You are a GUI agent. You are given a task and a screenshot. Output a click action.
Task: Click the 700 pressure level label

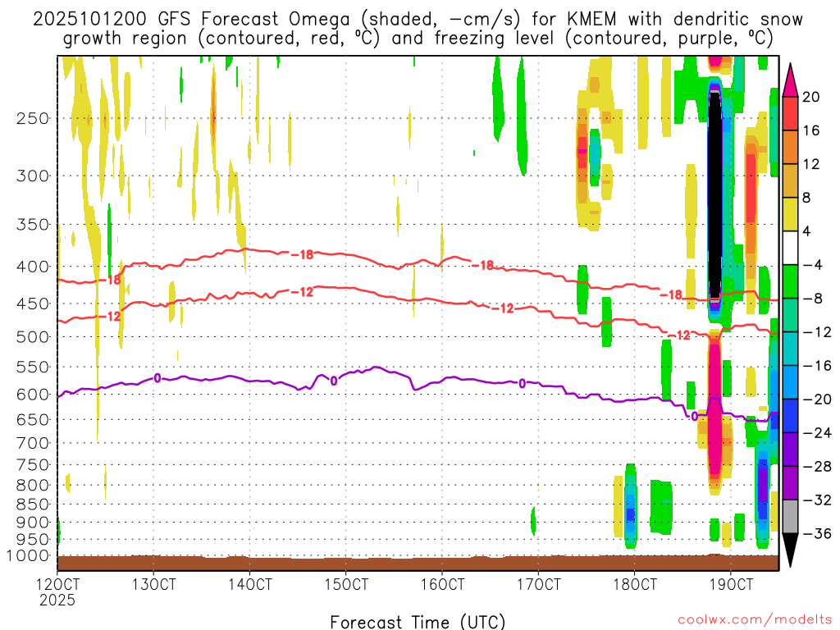33,443
